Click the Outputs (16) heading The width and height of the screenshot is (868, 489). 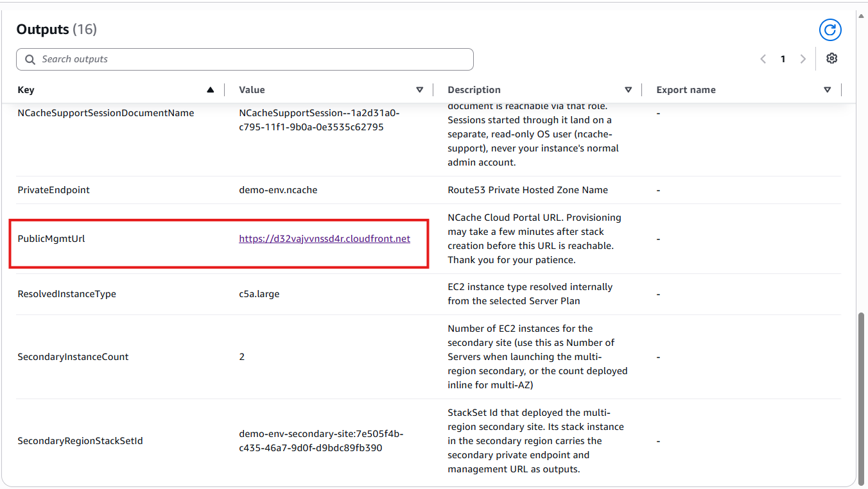tap(56, 30)
